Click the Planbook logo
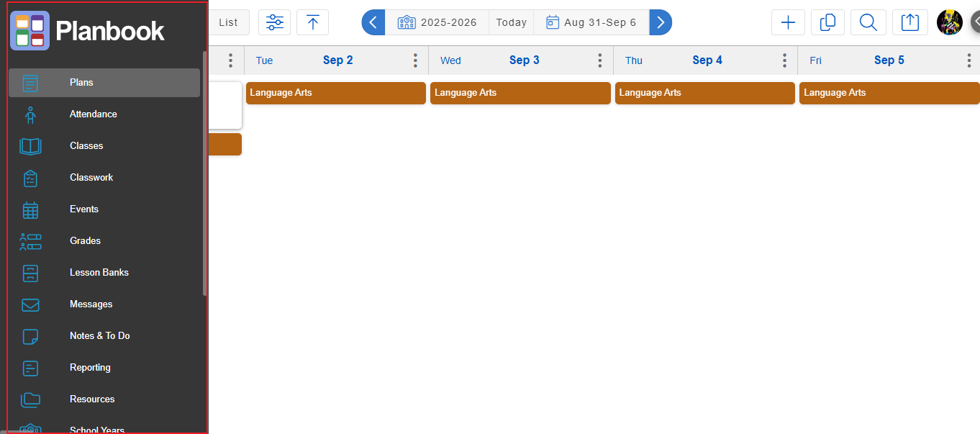980x434 pixels. tap(87, 30)
